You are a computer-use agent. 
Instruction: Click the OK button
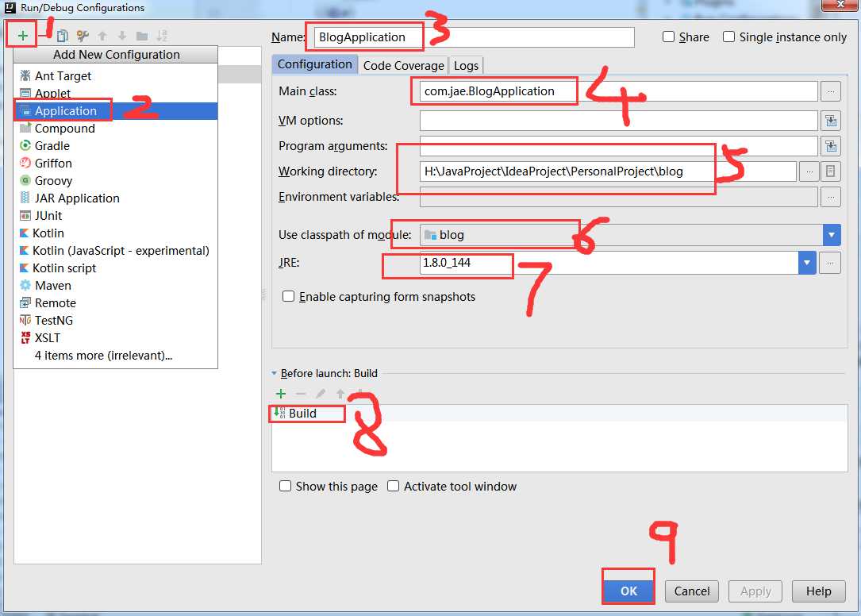point(628,591)
